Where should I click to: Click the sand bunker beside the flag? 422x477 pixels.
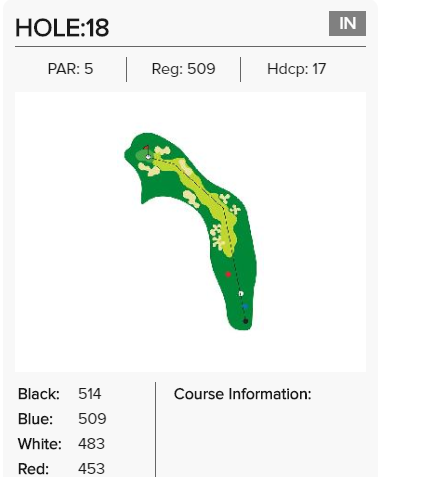(162, 151)
